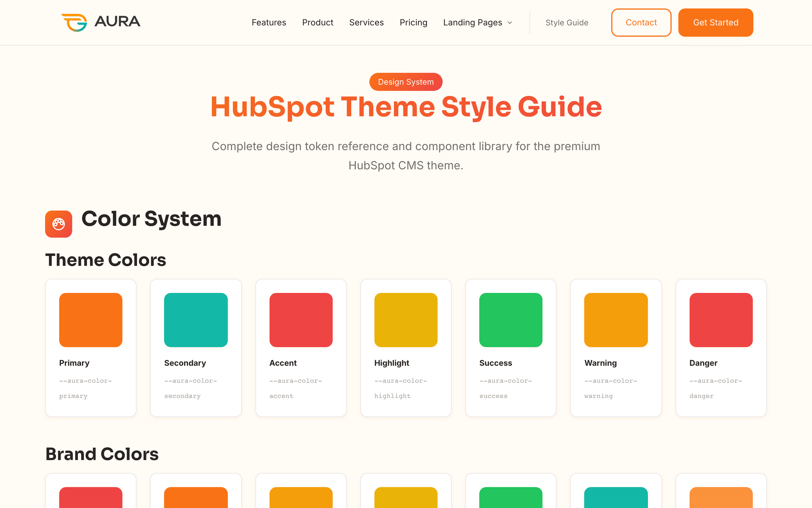Click the "Danger" color label

[703, 363]
